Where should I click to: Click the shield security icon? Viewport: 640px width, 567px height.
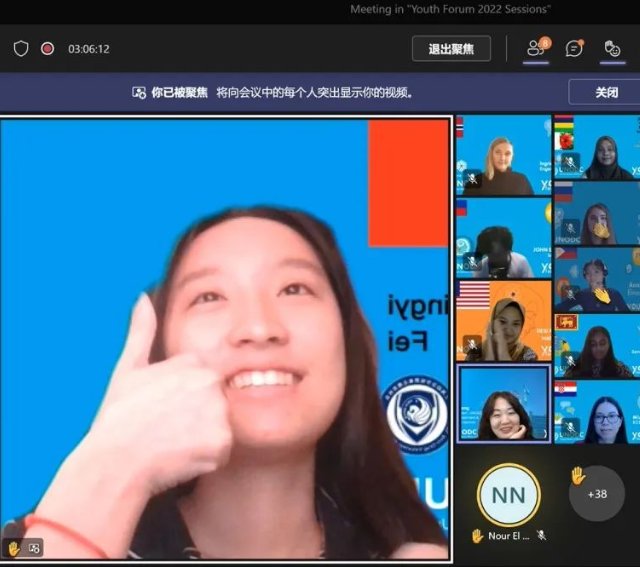coord(21,48)
